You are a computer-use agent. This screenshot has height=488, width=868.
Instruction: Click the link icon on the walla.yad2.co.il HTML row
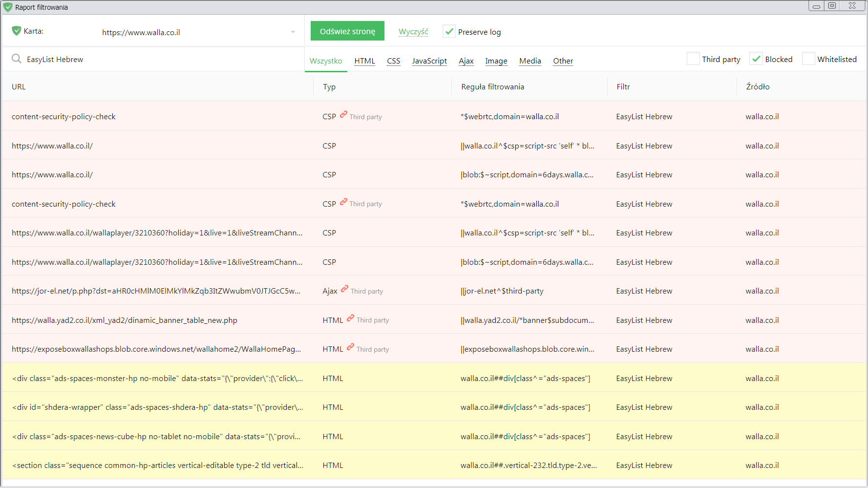point(350,319)
